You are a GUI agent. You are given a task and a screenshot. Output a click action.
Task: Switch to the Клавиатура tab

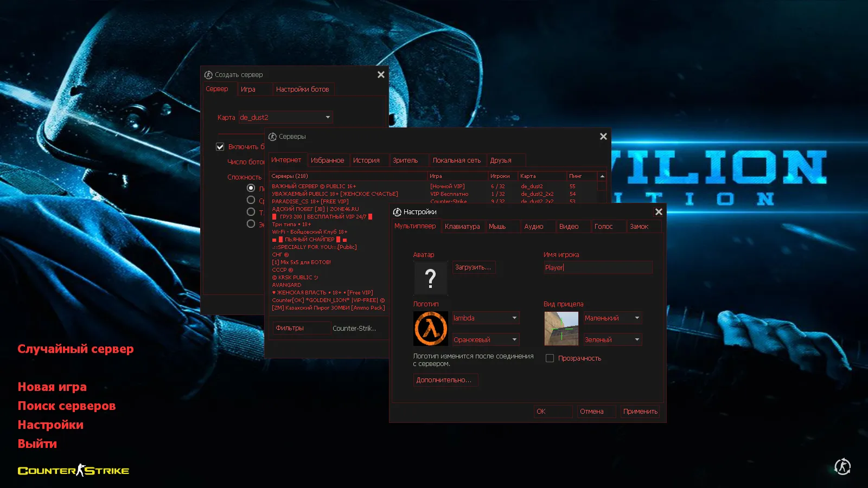click(462, 227)
